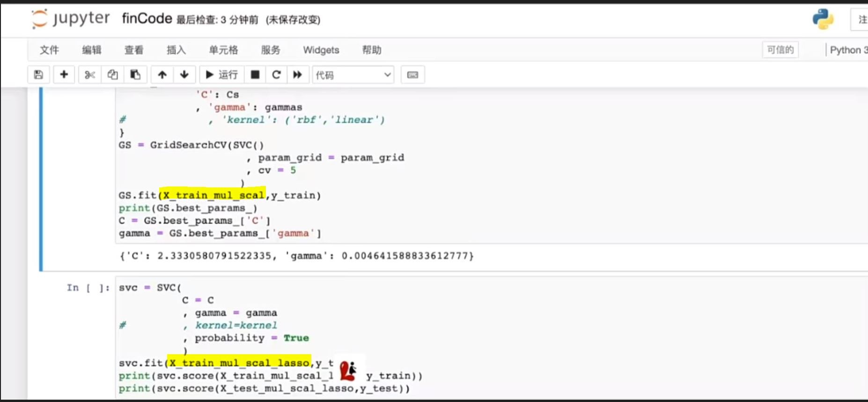Restart and run all with fast-forward icon

297,74
